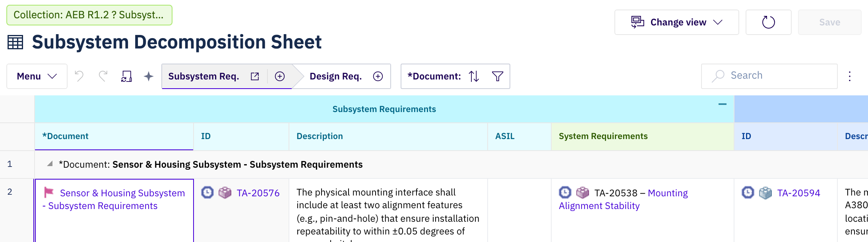The image size is (868, 242).
Task: Open the Mounting Alignment Stability link
Action: [x=623, y=199]
